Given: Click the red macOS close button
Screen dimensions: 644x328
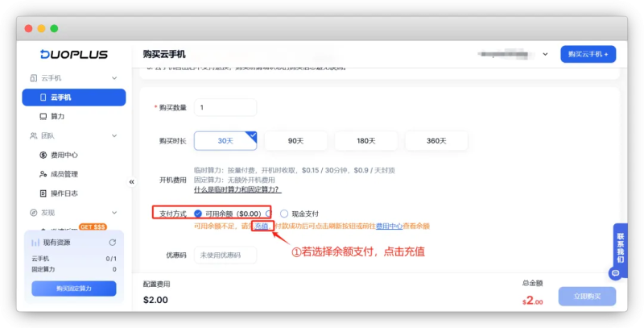Looking at the screenshot, I should pos(28,28).
